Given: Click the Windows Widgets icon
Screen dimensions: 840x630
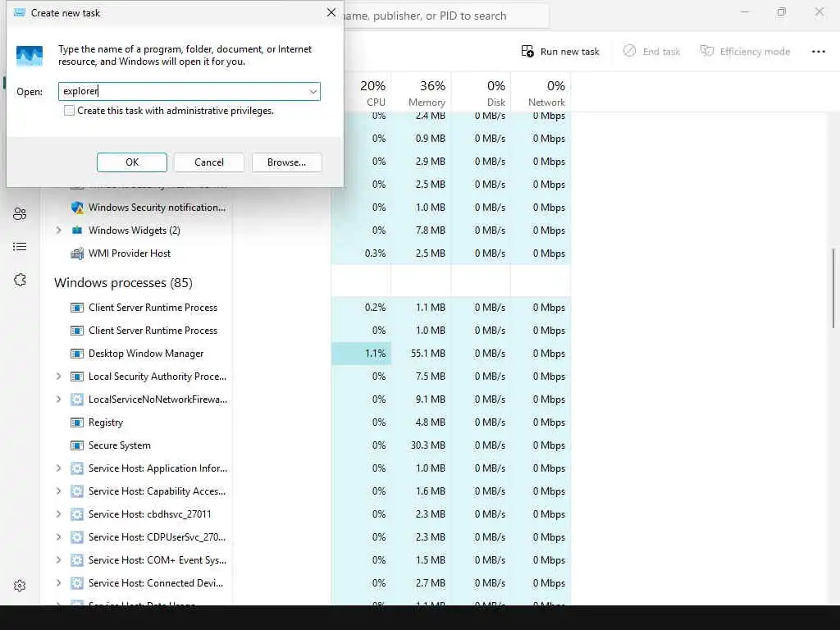Looking at the screenshot, I should pyautogui.click(x=77, y=231).
